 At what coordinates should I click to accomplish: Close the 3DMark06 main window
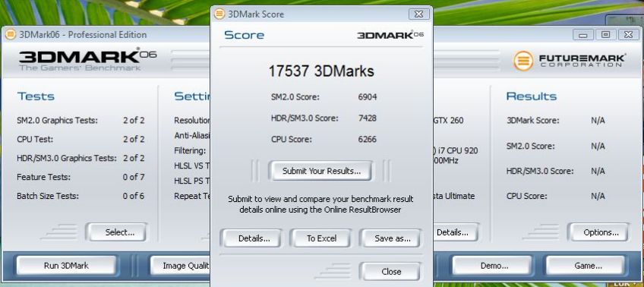[628, 35]
